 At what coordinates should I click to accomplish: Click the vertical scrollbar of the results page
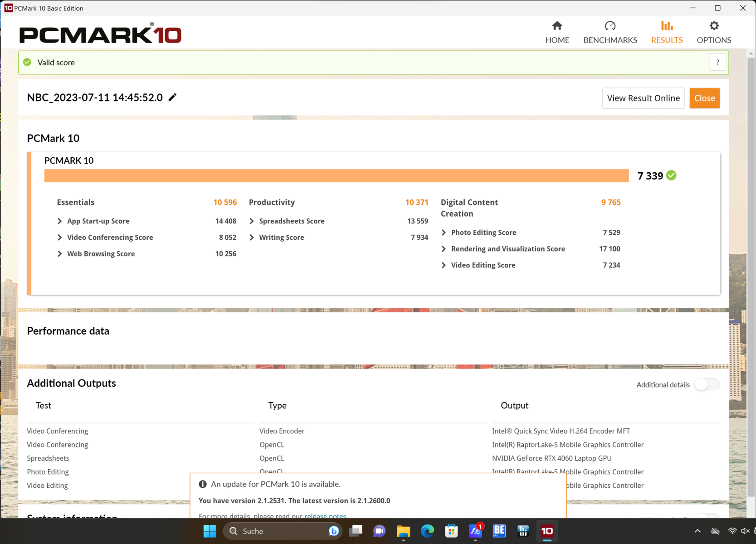tap(751, 277)
